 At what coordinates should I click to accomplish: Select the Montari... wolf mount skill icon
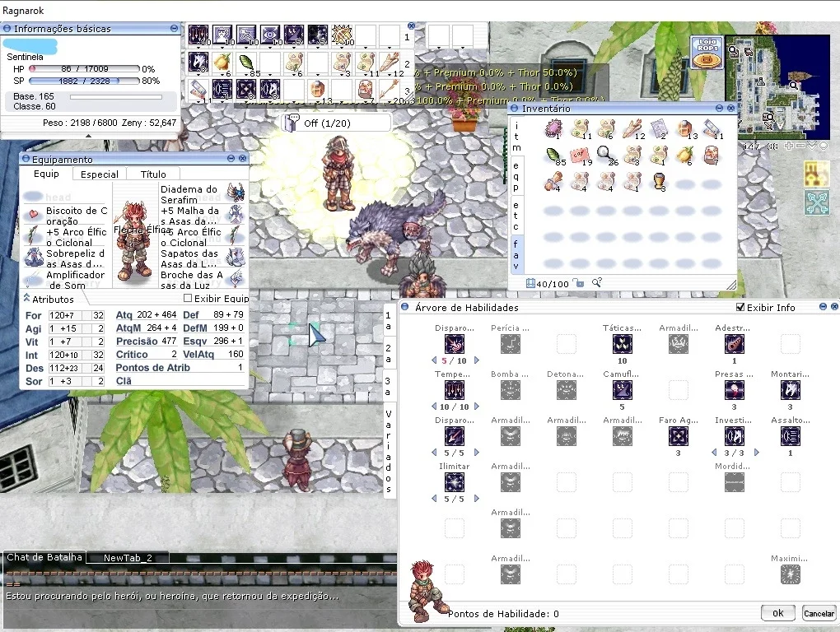(x=791, y=390)
